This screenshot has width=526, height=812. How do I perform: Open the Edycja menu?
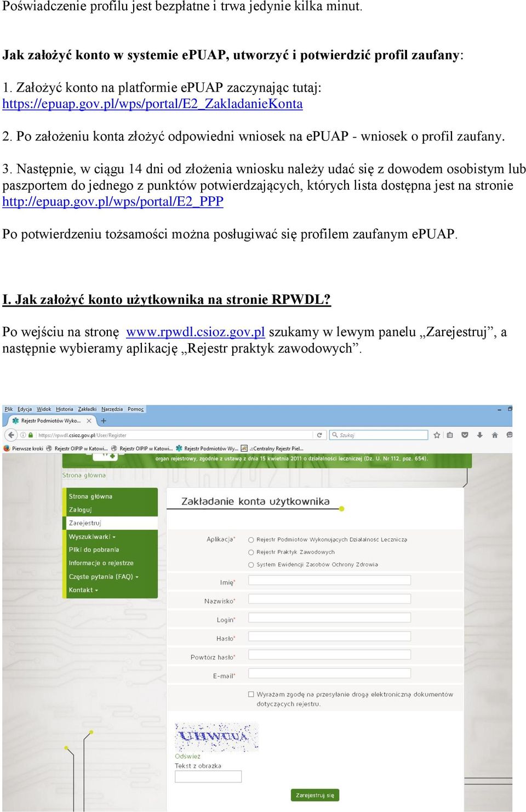(x=25, y=409)
